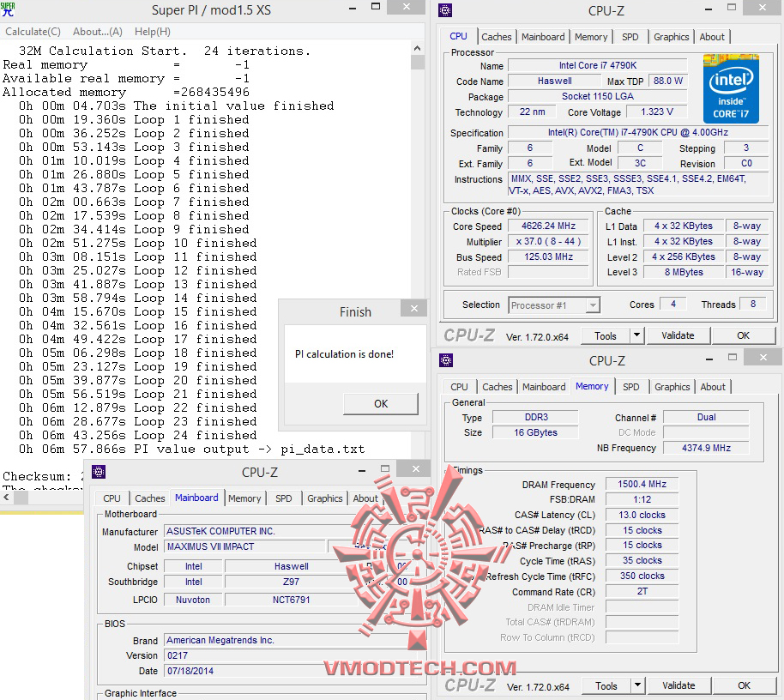Click the Intel Core i7 4790K name field

coord(598,65)
